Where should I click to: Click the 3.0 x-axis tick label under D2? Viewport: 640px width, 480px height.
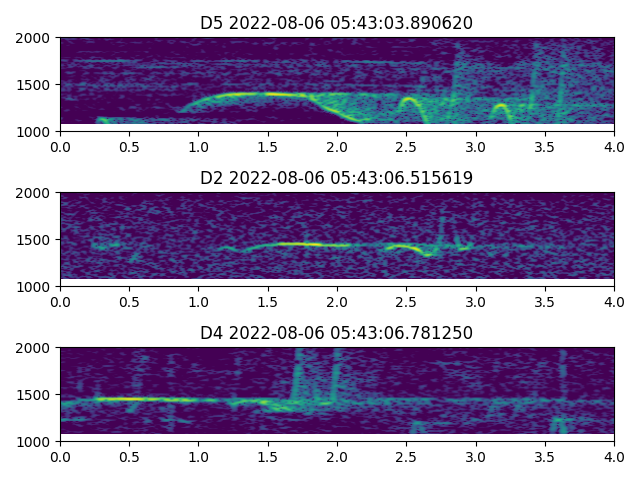click(x=476, y=301)
